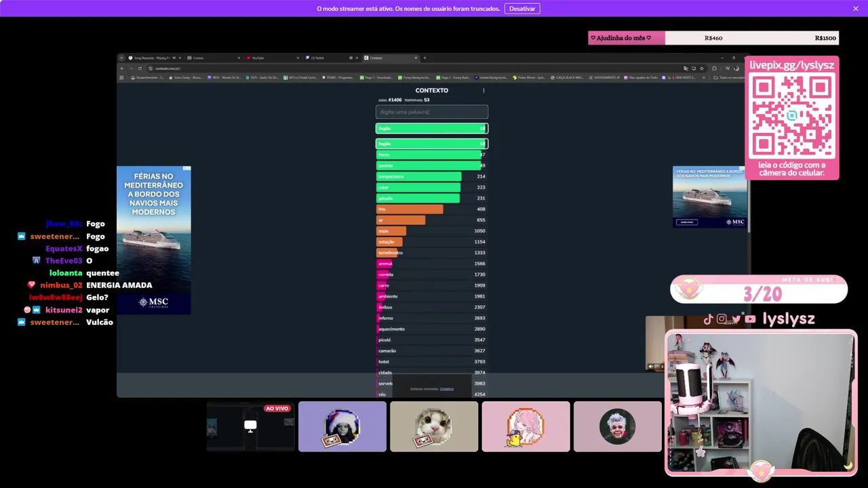Screen dimensions: 868x488
Task: Click the Meta de Sub 3/20 widget
Action: click(759, 289)
